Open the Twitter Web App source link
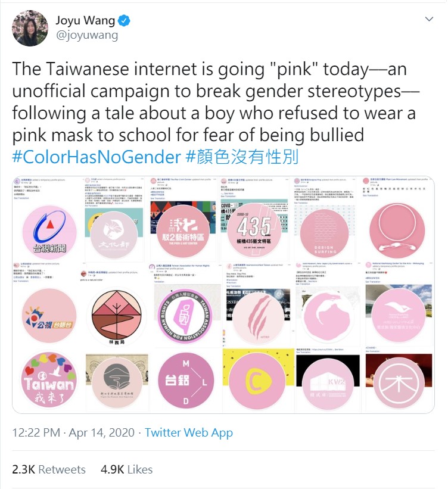This screenshot has height=489, width=448. coord(189,432)
